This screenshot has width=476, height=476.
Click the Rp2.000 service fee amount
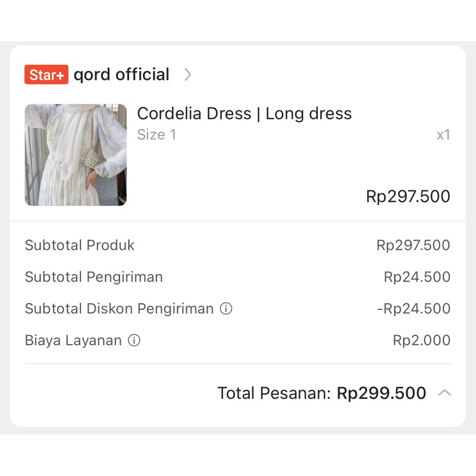pyautogui.click(x=421, y=340)
